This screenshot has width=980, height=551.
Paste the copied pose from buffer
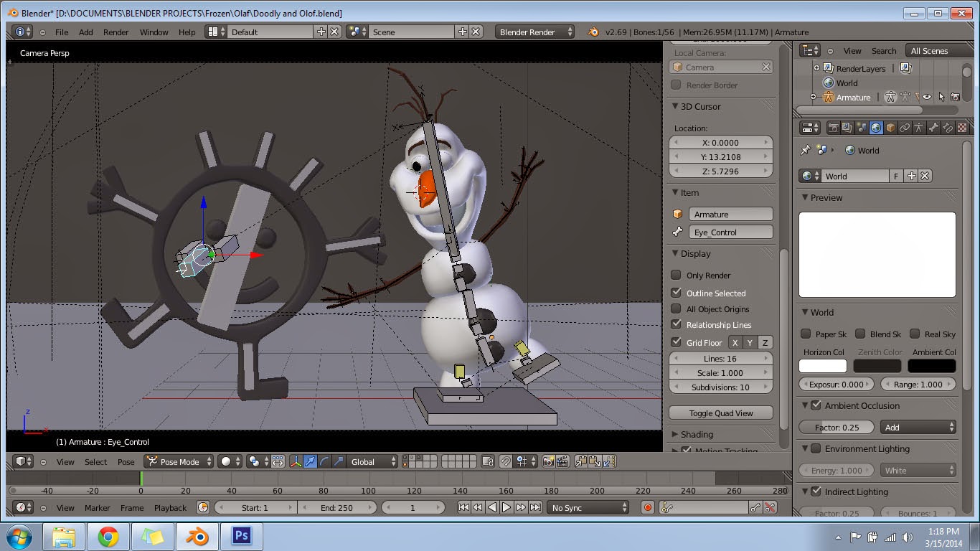point(595,461)
